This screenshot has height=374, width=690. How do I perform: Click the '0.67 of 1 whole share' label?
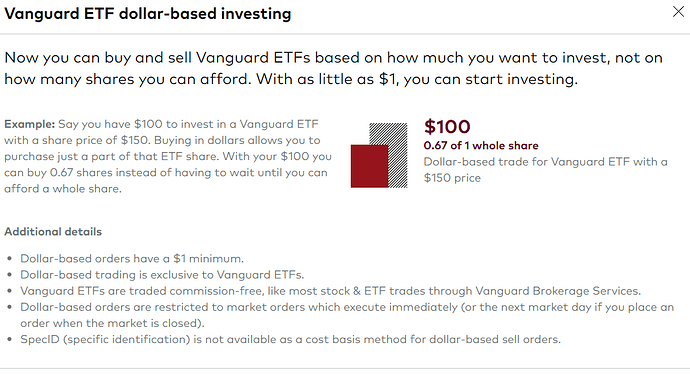point(481,146)
